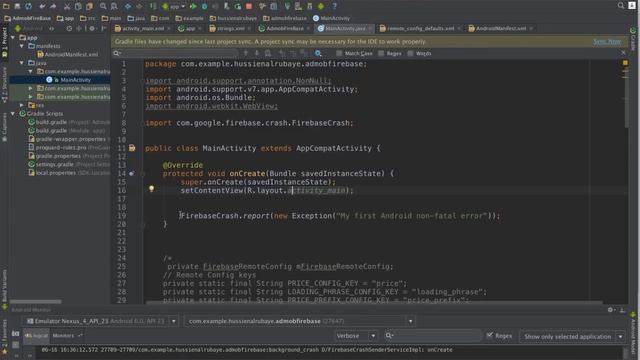640x360 pixels.
Task: Click the project panel horizontal scrollbar
Action: pos(36,302)
